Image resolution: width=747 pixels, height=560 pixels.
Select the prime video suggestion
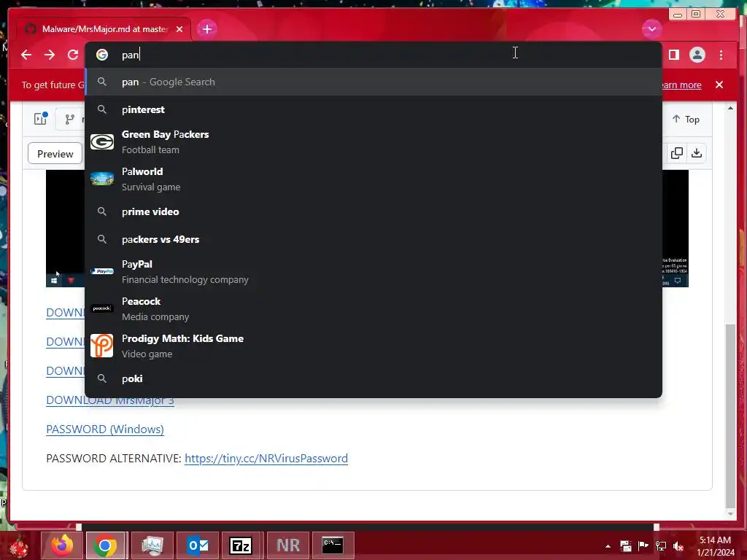tap(373, 211)
